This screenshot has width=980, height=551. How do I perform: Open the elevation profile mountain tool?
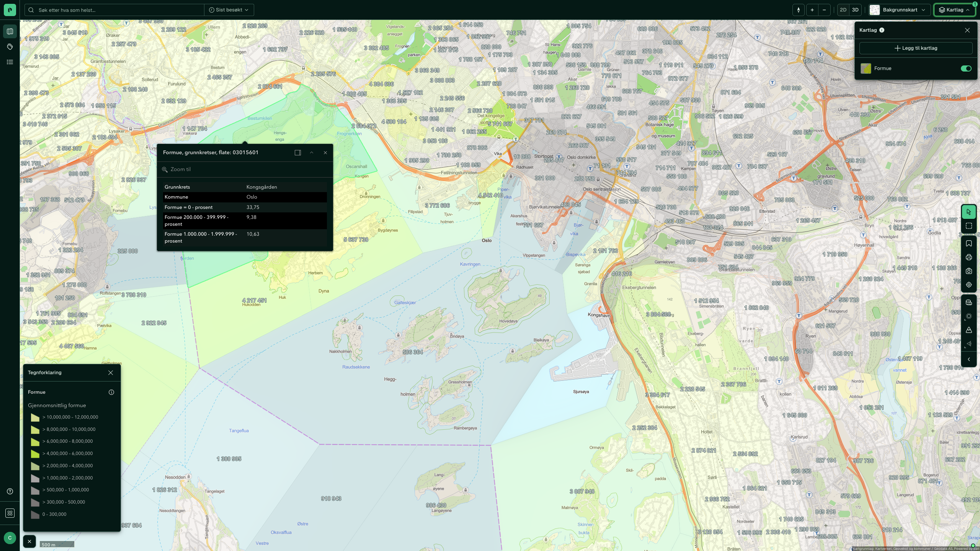[x=969, y=330]
